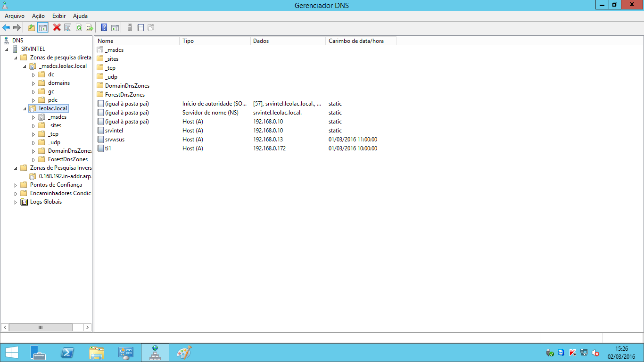This screenshot has height=362, width=644.
Task: Open Properties via the toolbar icon
Action: (68, 28)
